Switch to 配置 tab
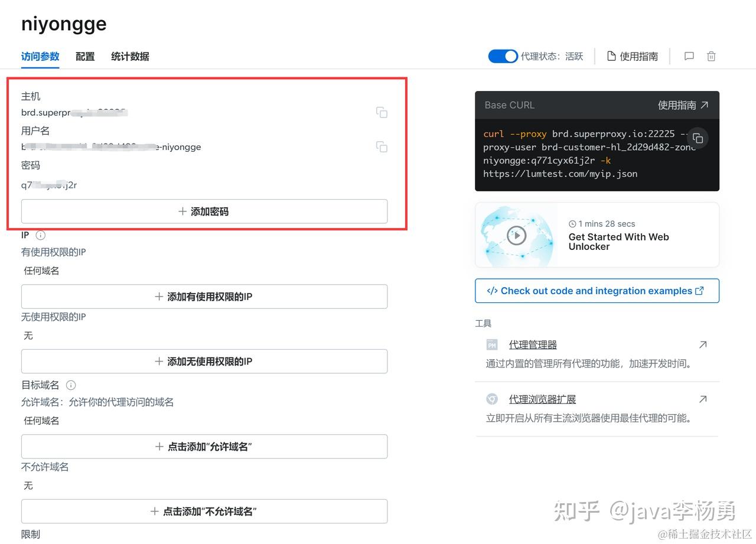This screenshot has width=756, height=544. coord(85,57)
